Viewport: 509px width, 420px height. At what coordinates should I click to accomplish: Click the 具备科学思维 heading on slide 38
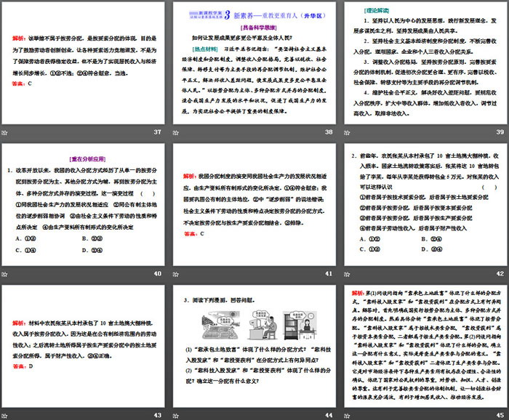258,28
